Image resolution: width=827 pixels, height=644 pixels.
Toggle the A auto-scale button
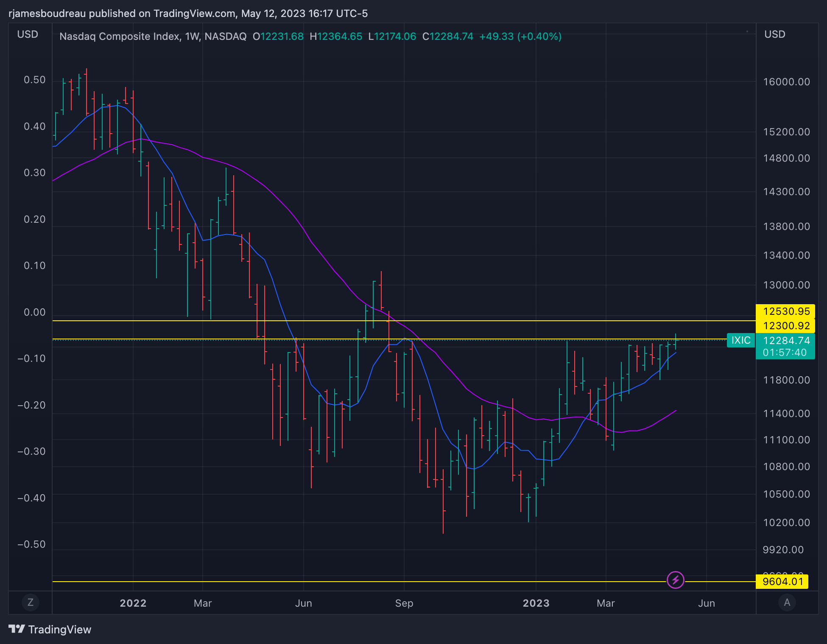(787, 602)
